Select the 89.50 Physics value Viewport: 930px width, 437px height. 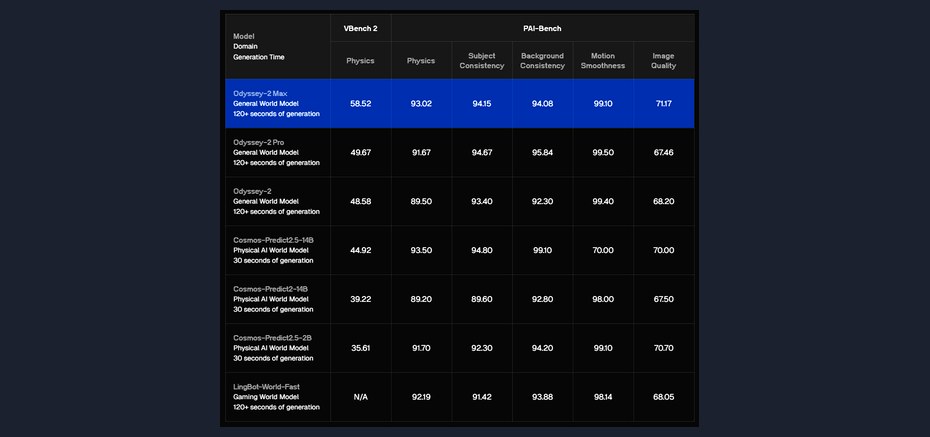[x=421, y=202]
